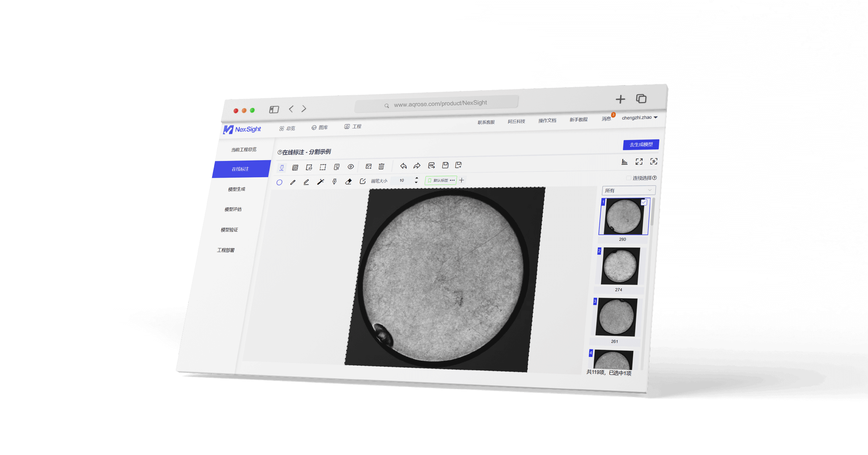Add a new label with plus icon
The image size is (868, 455).
click(461, 180)
